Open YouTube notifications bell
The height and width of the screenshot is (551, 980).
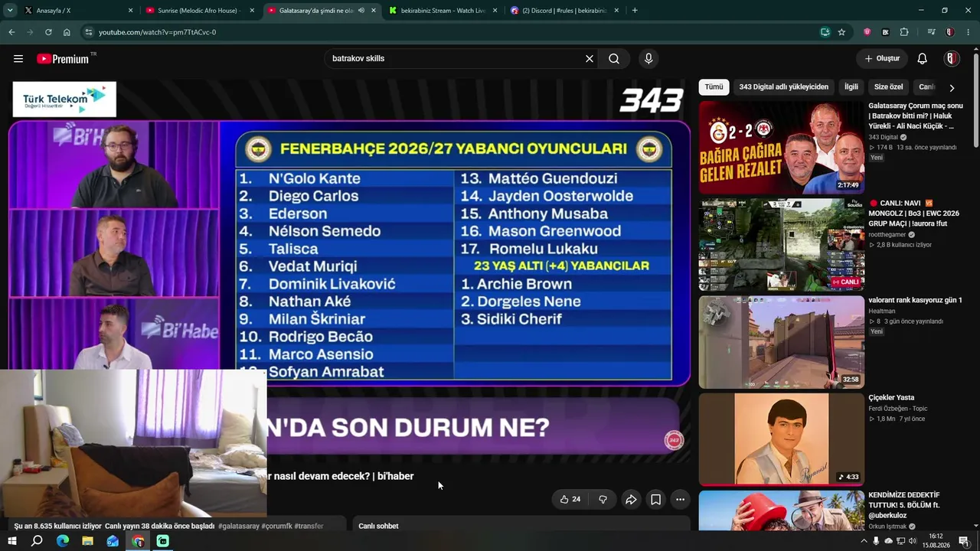[x=923, y=59]
